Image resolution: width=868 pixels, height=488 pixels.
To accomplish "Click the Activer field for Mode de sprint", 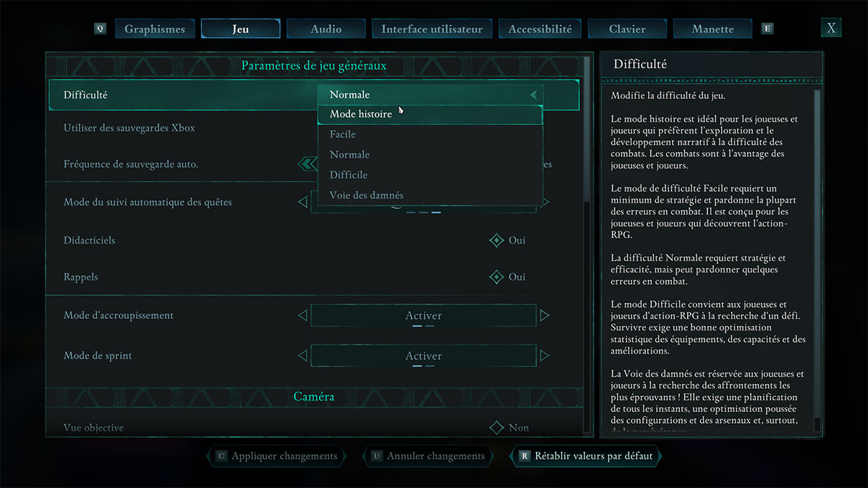I will [423, 355].
